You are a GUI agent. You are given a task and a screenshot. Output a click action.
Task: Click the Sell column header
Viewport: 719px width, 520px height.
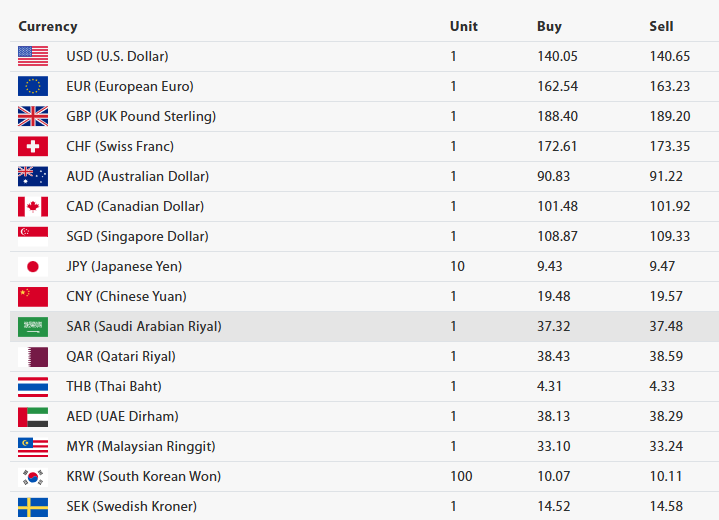coord(661,26)
